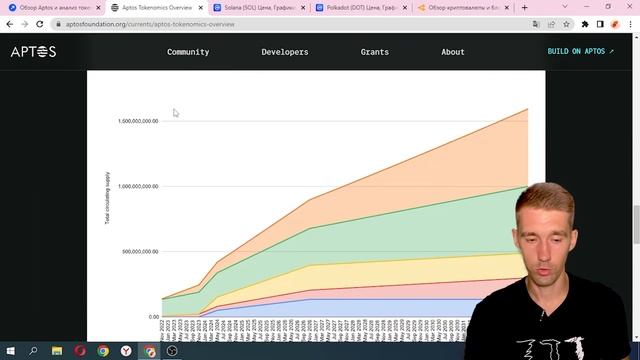Open a new browser tab
Image resolution: width=640 pixels, height=360 pixels.
click(524, 8)
